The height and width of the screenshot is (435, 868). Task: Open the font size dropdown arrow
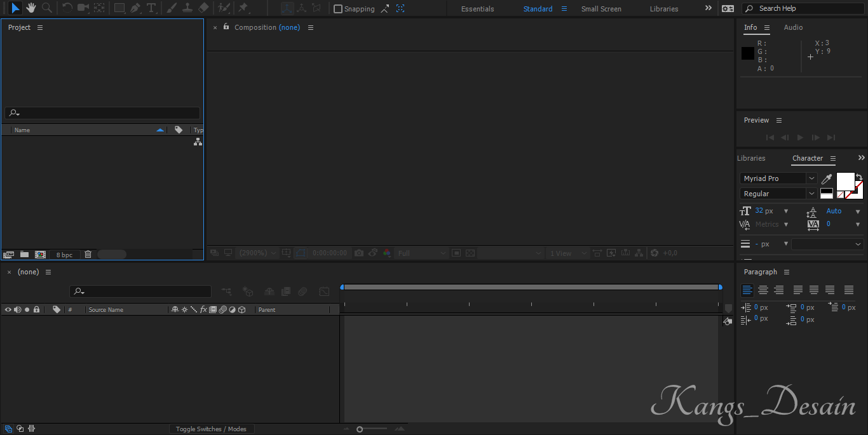point(786,211)
